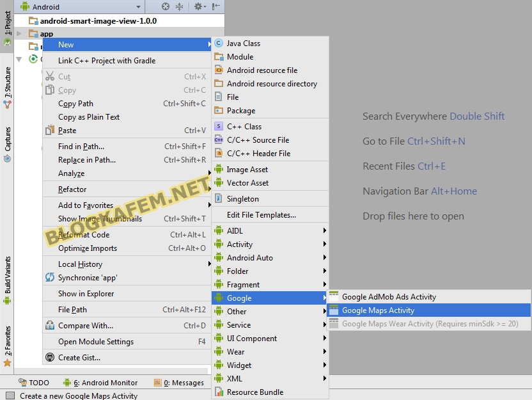Screen dimensions: 532x400
Task: Click the XML android icon
Action: point(219,378)
